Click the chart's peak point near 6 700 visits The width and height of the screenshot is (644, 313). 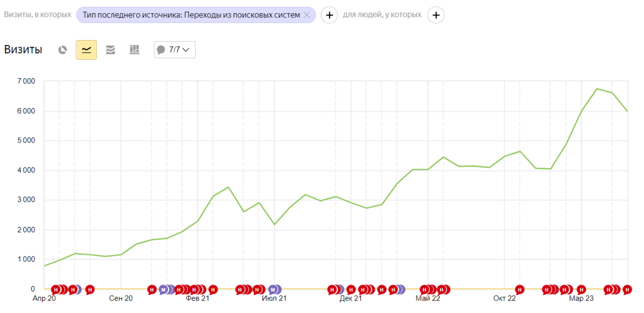[597, 89]
